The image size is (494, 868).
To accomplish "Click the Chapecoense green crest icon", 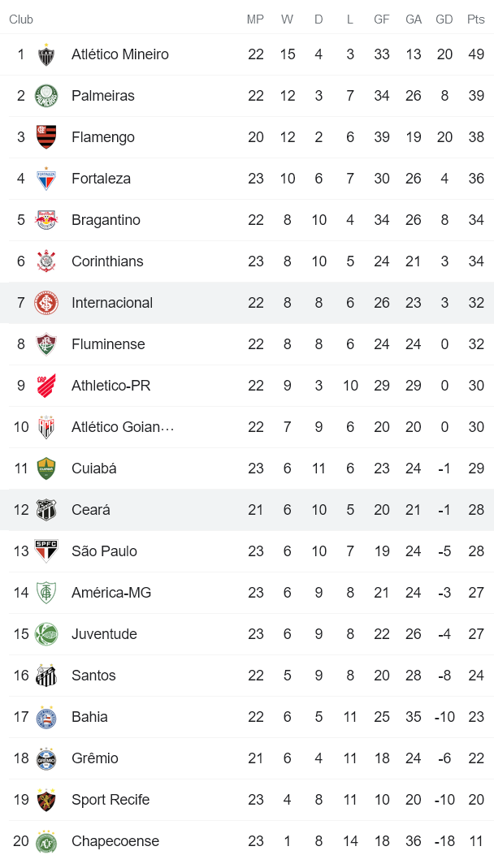I will [46, 842].
